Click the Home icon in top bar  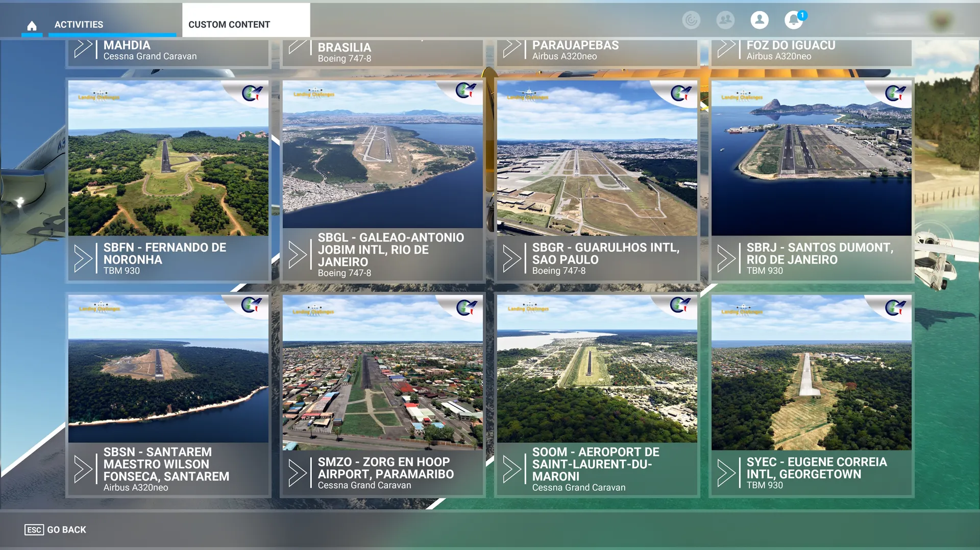32,26
